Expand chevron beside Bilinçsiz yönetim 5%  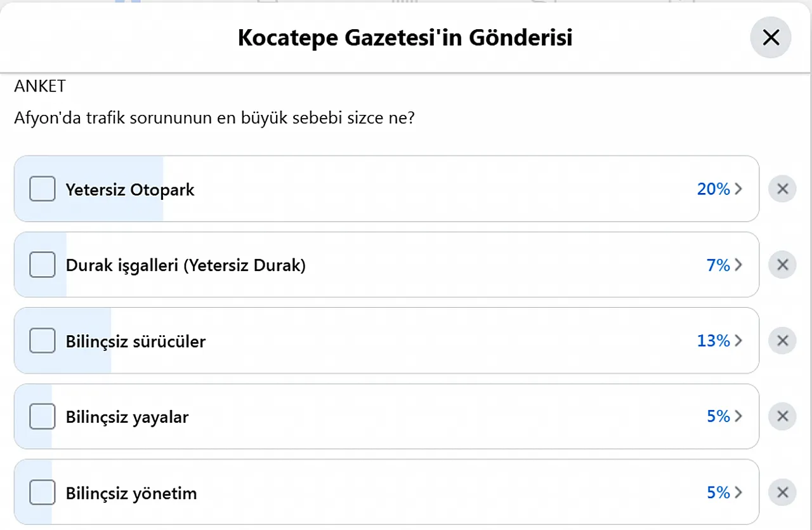[738, 493]
